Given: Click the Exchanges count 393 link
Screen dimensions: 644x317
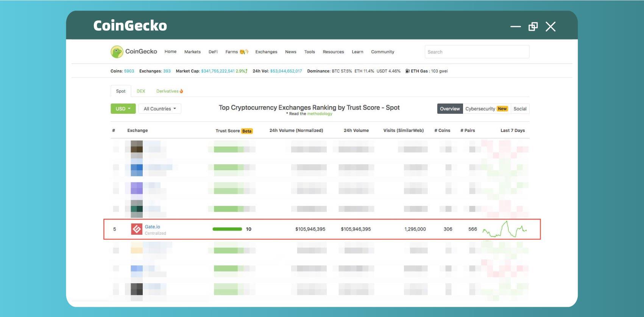Looking at the screenshot, I should [167, 71].
